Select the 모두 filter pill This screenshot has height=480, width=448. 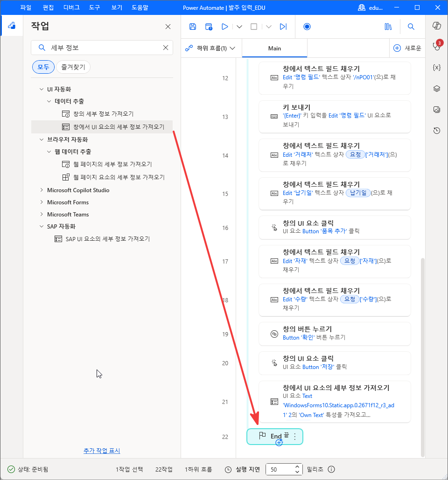pyautogui.click(x=43, y=67)
